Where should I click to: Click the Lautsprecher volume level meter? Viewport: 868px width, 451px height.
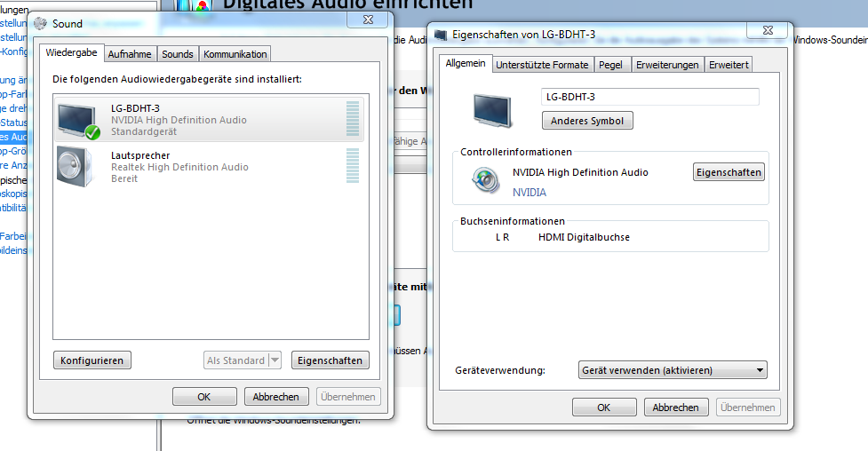click(x=353, y=165)
